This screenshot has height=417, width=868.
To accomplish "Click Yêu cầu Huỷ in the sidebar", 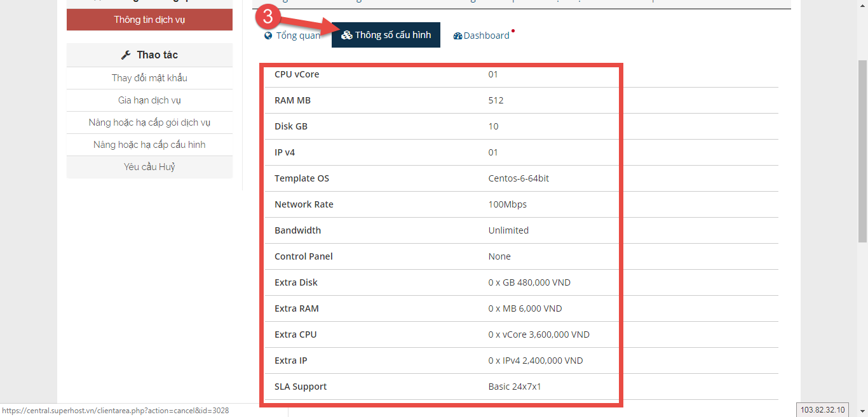I will (149, 167).
